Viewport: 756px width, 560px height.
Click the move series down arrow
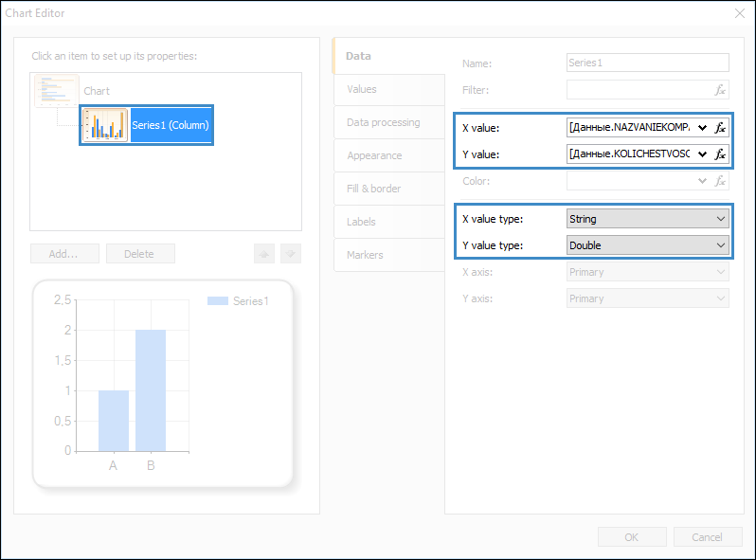point(291,254)
